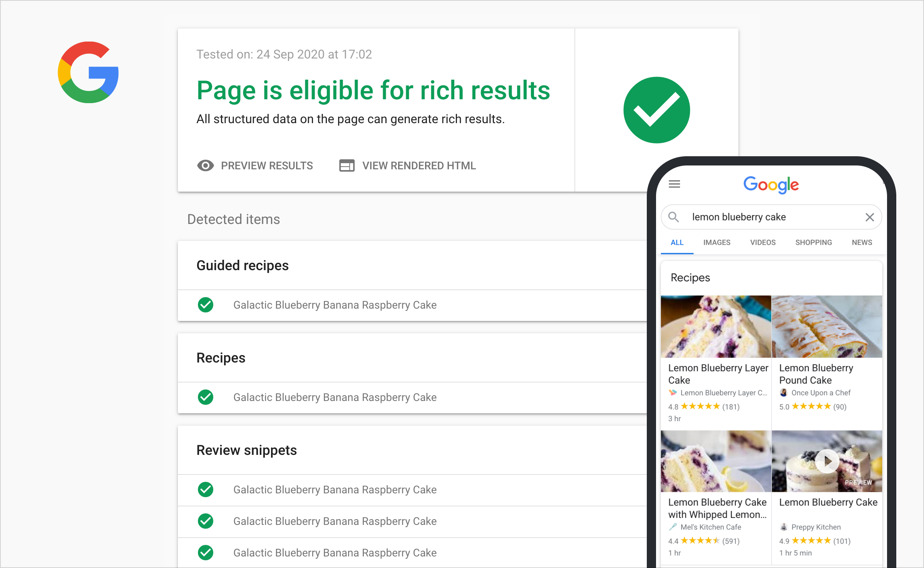Click the Google G logo
Viewport: 924px width, 568px height.
pyautogui.click(x=88, y=72)
